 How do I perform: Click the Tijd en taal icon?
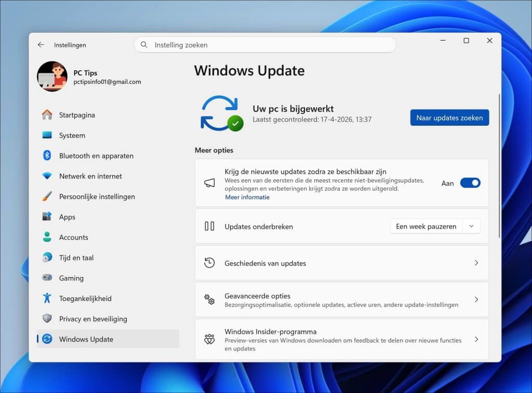click(47, 257)
